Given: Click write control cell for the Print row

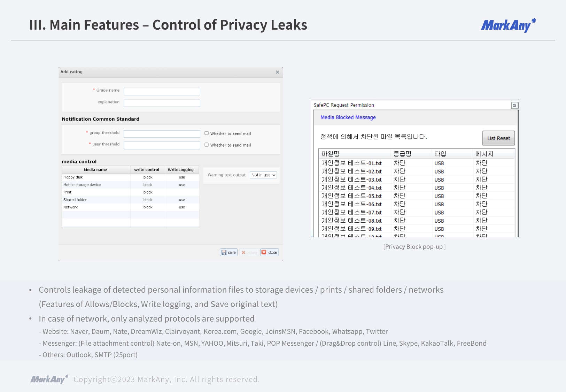Looking at the screenshot, I should click(148, 192).
